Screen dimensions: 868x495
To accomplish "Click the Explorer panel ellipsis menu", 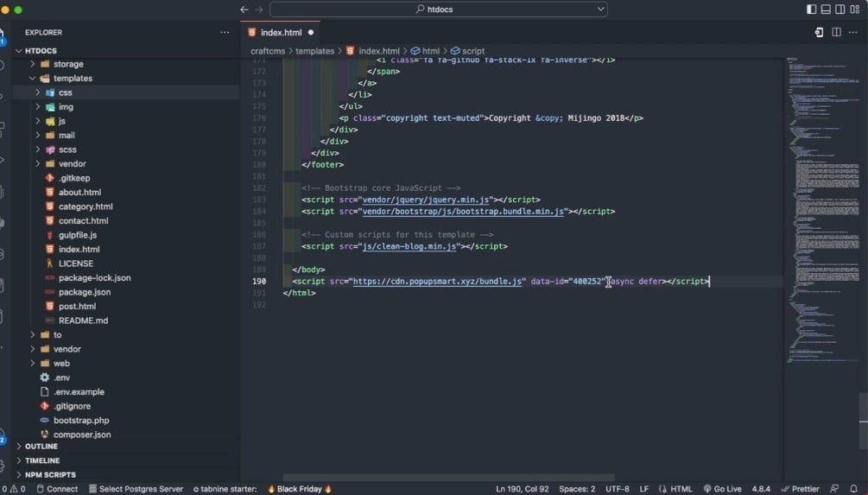I will (225, 33).
